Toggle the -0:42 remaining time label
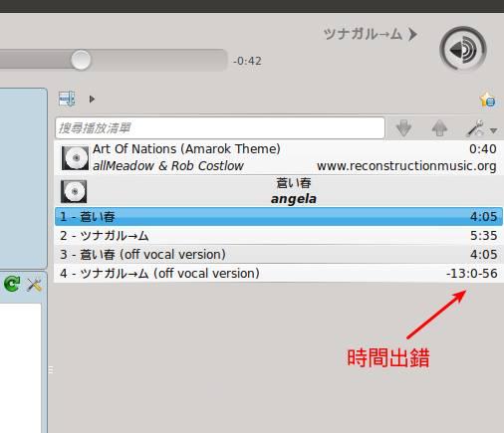The image size is (504, 433). (x=247, y=61)
